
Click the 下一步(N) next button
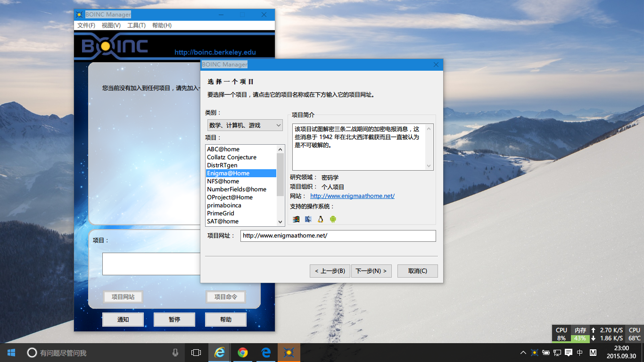coord(372,271)
